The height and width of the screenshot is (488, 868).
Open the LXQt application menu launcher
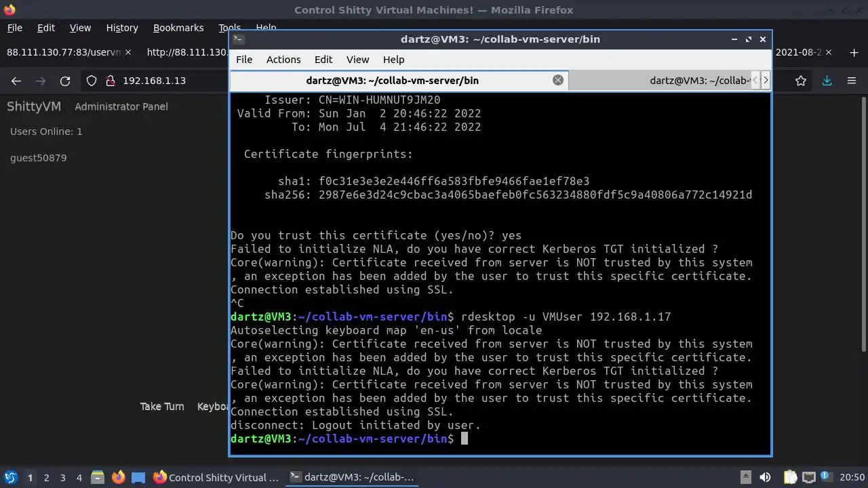(x=11, y=477)
